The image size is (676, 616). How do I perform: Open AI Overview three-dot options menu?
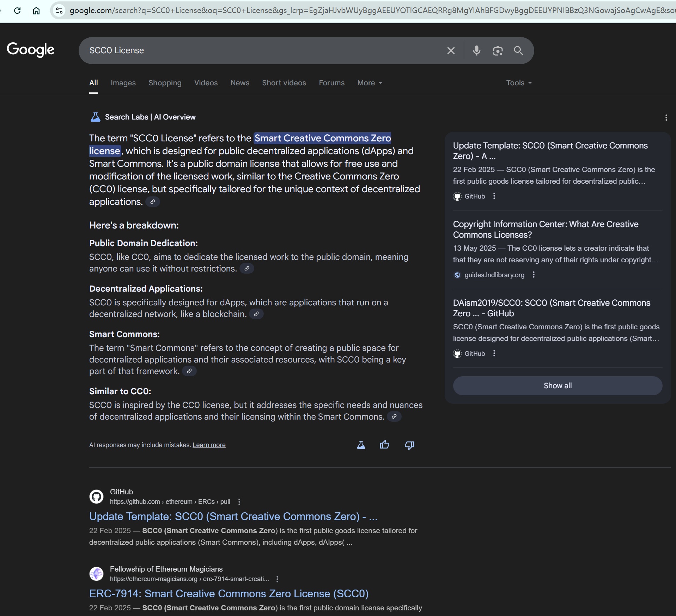click(666, 117)
